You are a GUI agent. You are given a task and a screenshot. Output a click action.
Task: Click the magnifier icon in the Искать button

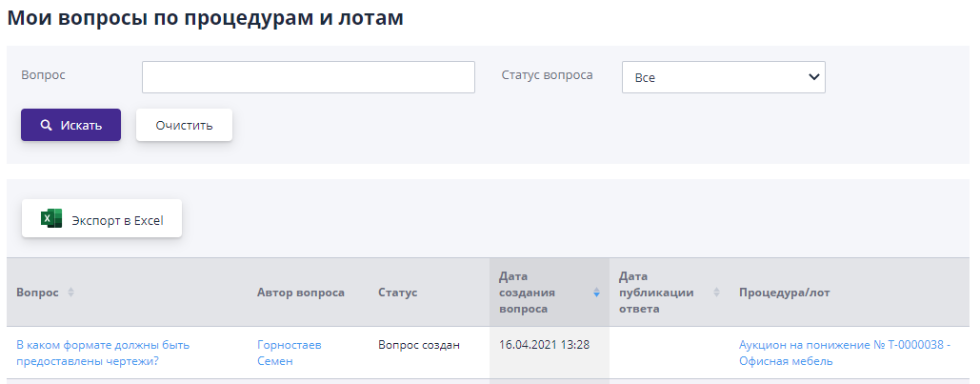click(46, 125)
